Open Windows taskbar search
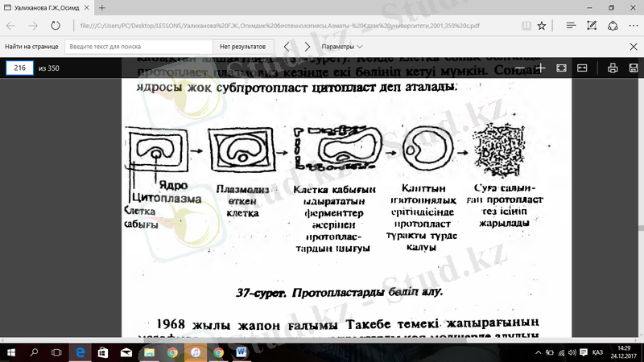644x362 pixels. pos(34,352)
